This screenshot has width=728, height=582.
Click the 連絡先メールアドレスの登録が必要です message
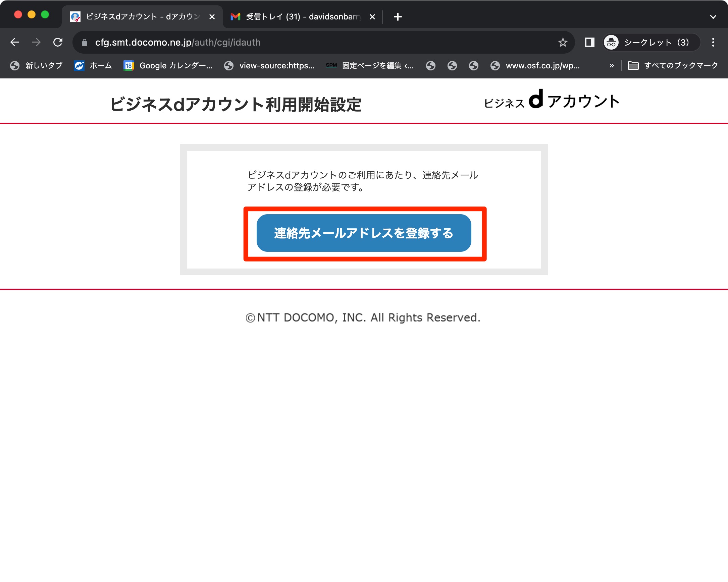click(363, 181)
